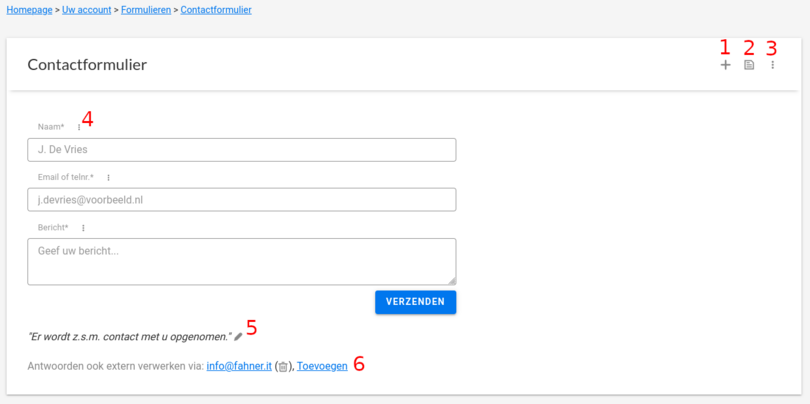Screen dimensions: 810x404
Task: Click inside the Bericht text area
Action: [241, 261]
